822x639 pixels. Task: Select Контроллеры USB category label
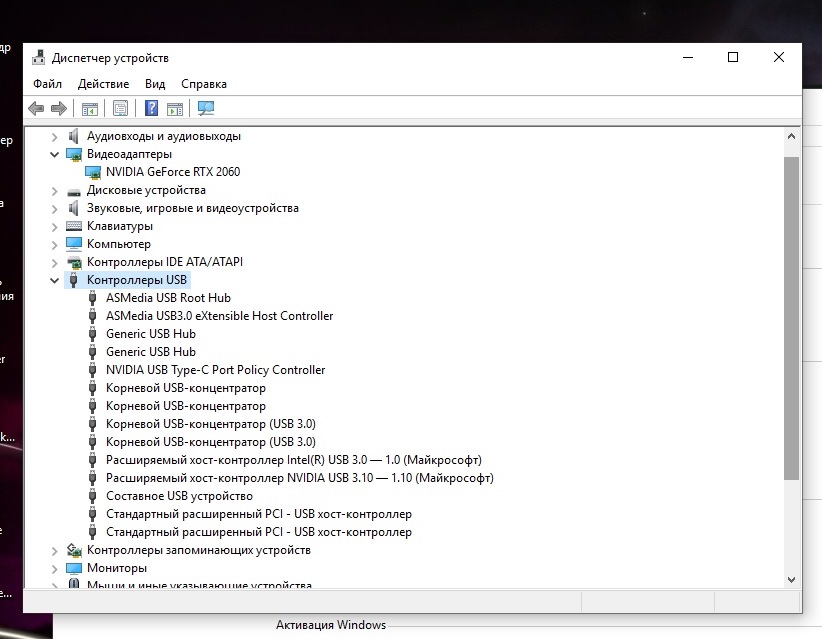click(137, 280)
